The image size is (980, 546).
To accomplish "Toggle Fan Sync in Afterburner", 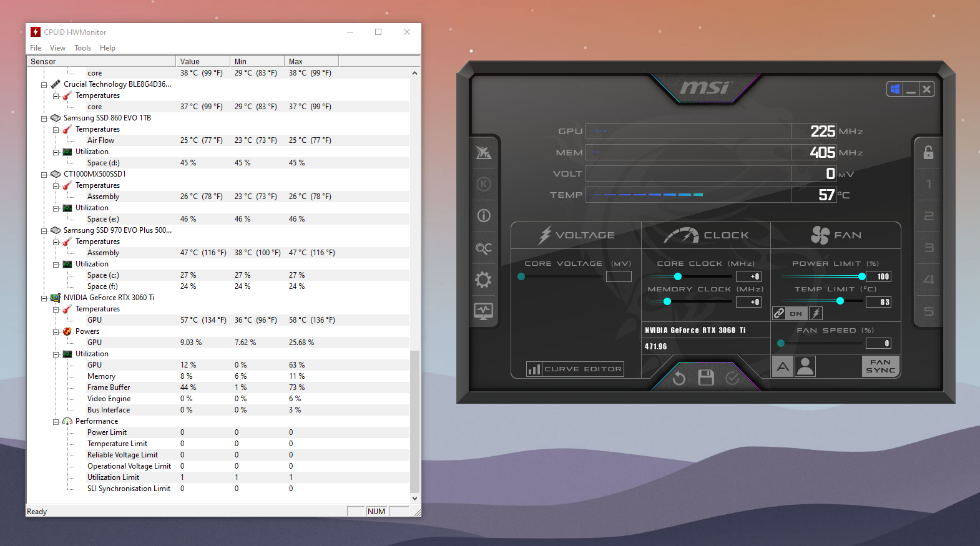I will (x=880, y=366).
